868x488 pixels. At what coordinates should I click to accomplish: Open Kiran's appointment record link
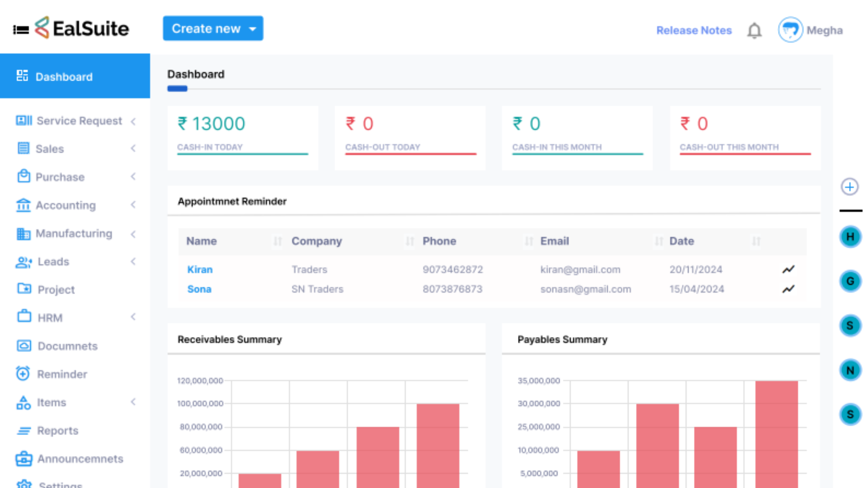coord(200,269)
